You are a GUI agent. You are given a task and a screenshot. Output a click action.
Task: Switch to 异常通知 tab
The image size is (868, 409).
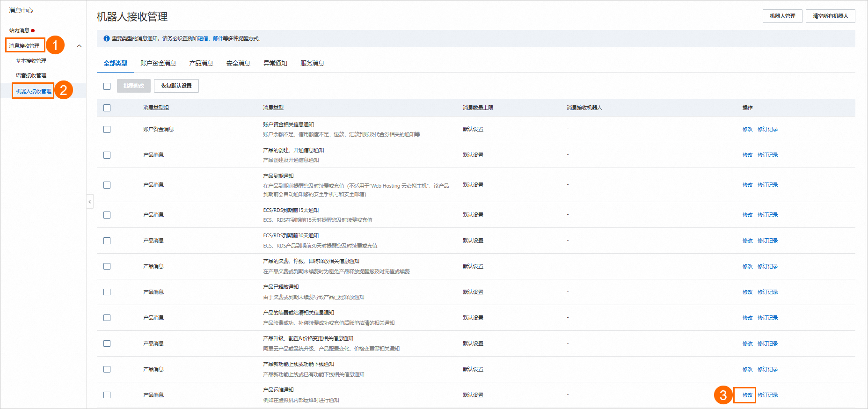coord(275,63)
